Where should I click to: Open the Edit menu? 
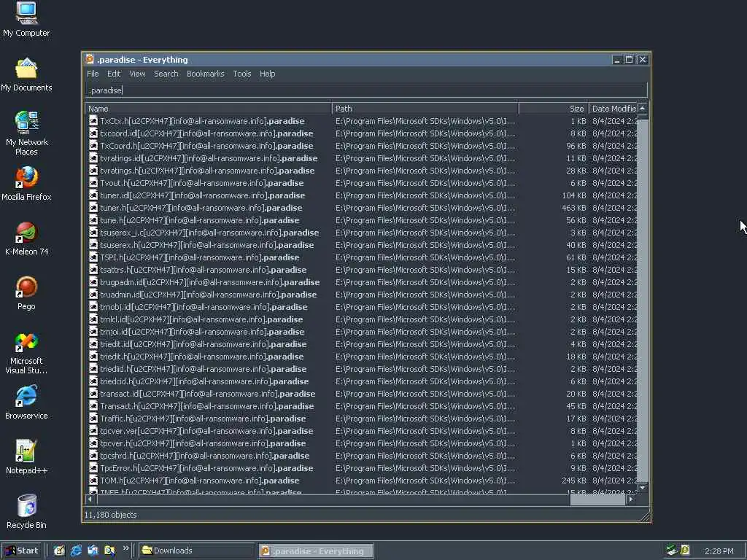114,74
